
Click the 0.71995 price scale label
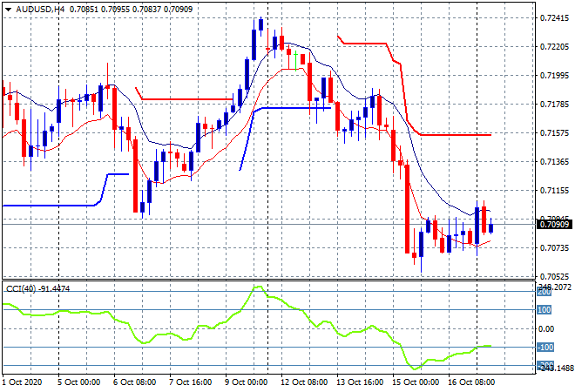click(x=554, y=75)
